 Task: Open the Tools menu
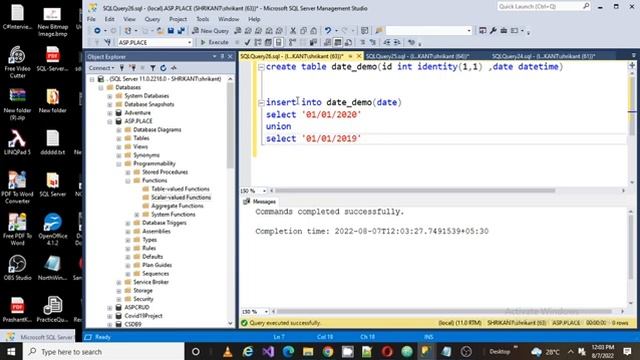(x=202, y=19)
